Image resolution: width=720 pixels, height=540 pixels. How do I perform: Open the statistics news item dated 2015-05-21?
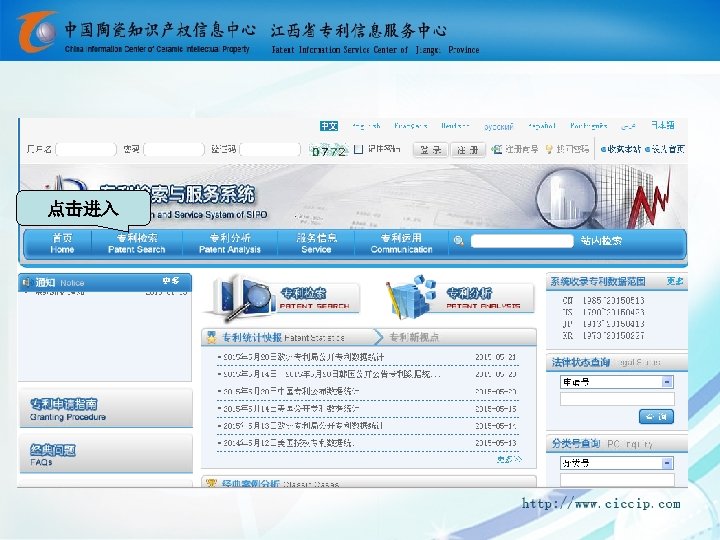(367, 357)
